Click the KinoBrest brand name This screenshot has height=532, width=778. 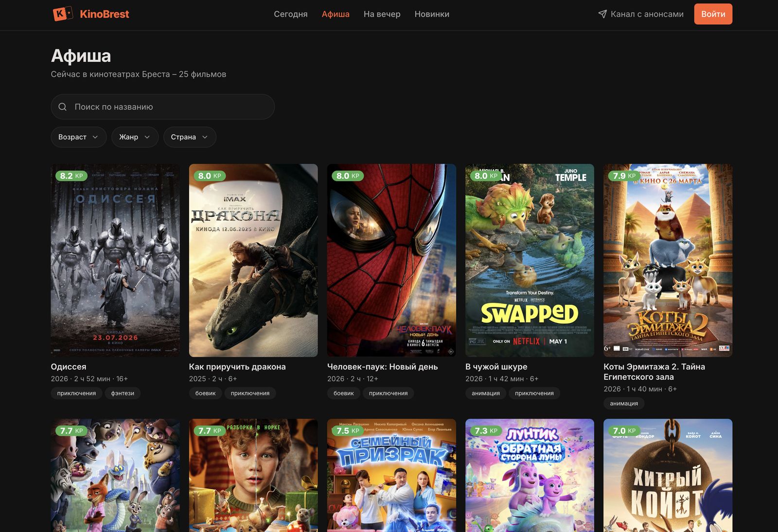[x=105, y=14]
